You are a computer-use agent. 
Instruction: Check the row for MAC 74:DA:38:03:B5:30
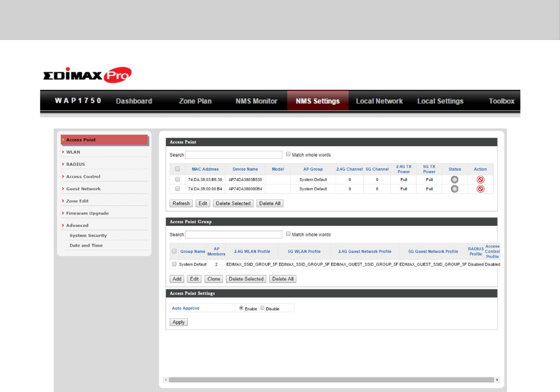coord(177,179)
